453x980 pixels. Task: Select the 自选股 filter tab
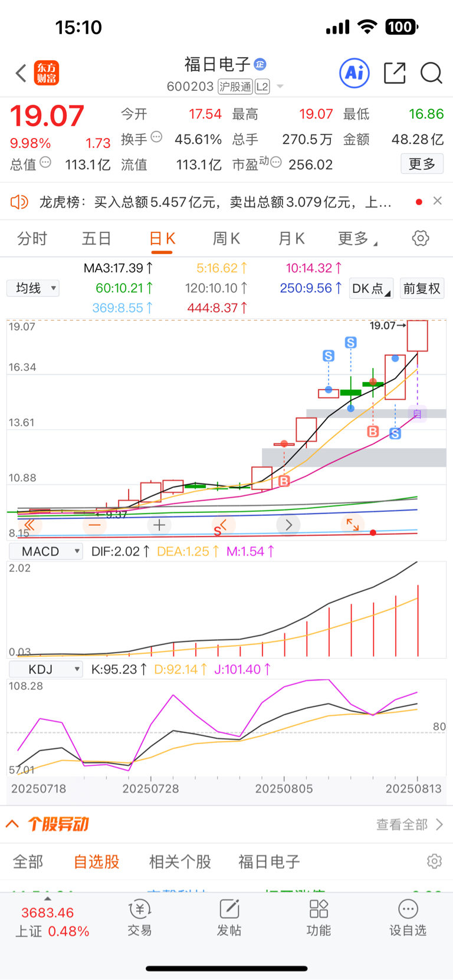97,862
